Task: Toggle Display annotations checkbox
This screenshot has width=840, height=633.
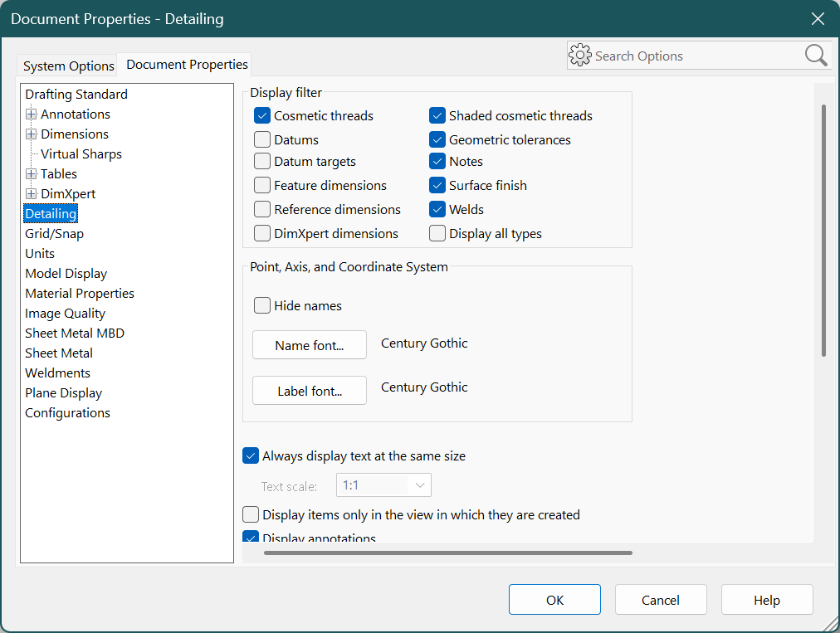Action: click(250, 537)
